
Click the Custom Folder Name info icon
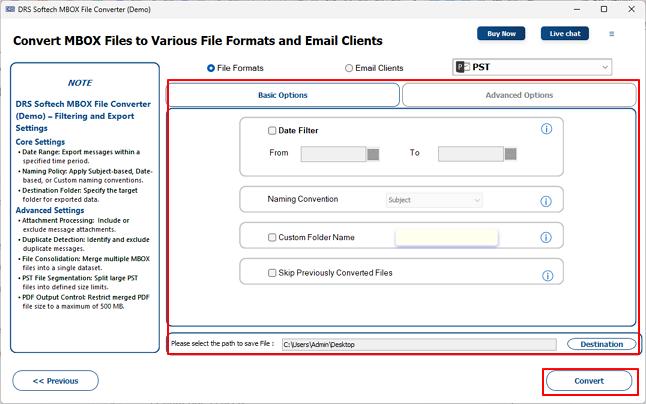(546, 237)
